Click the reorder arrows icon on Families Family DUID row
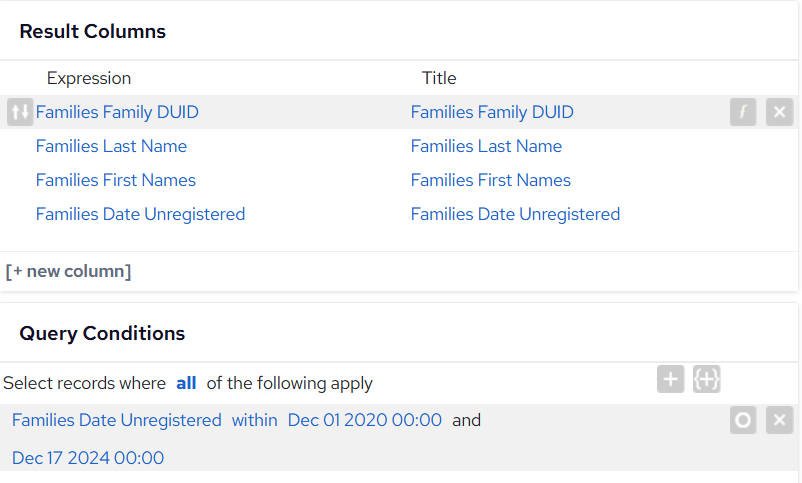Viewport: 802px width, 483px height. click(20, 112)
